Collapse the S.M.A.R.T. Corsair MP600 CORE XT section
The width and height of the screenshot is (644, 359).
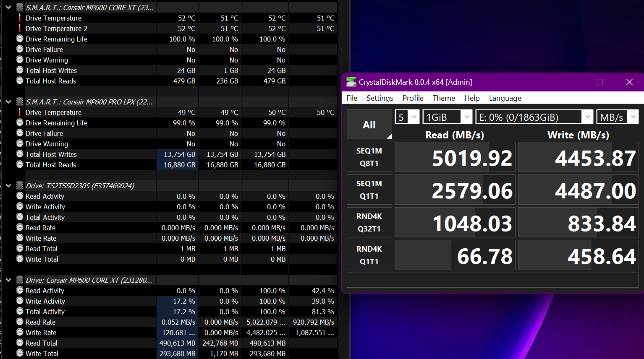pyautogui.click(x=8, y=7)
